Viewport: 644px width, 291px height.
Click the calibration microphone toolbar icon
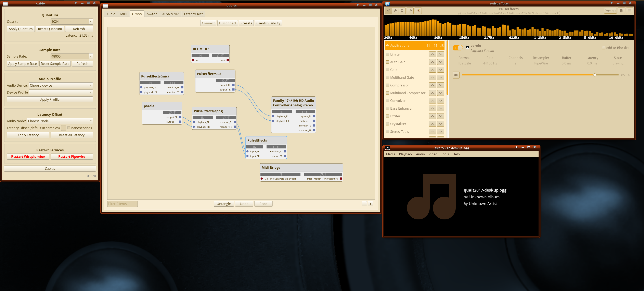(x=418, y=11)
